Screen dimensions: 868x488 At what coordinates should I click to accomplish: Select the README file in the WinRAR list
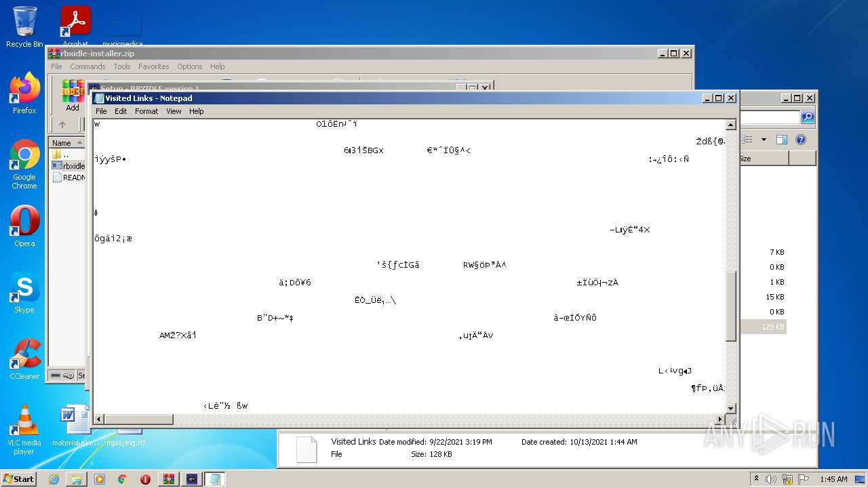[x=68, y=178]
